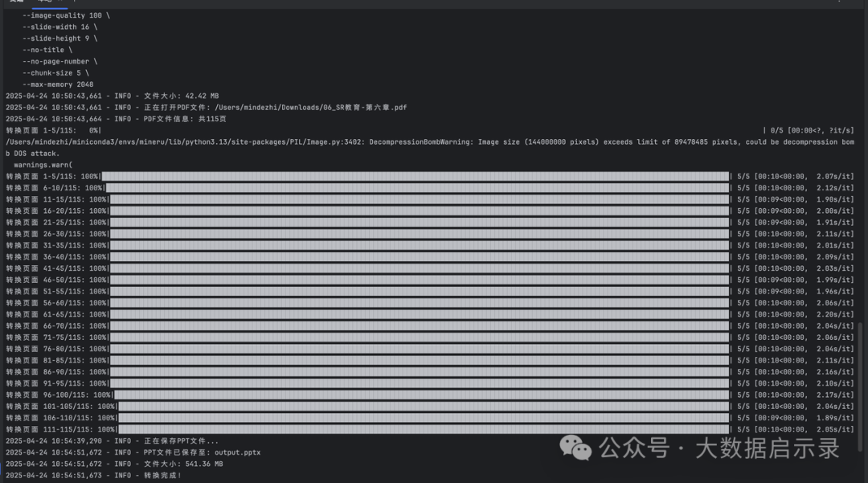868x483 pixels.
Task: Click the '--max-memory 2048' argument line
Action: tap(58, 84)
